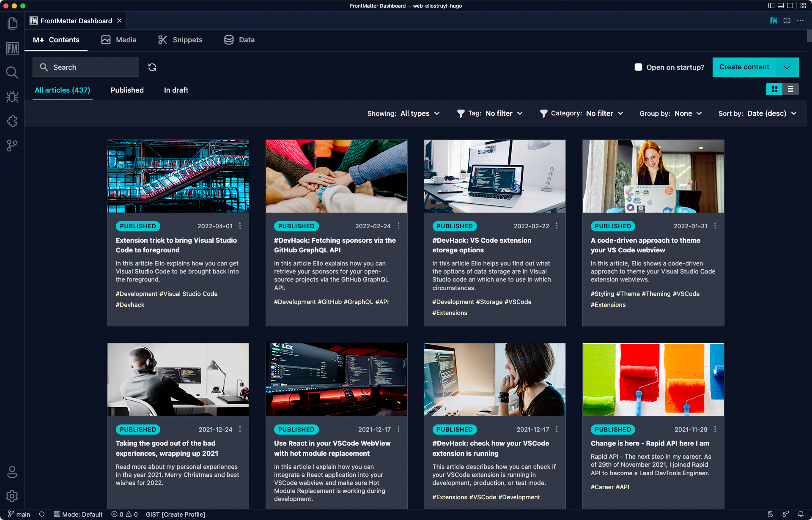Viewport: 812px width, 520px height.
Task: Open the Search view in activity bar
Action: point(12,73)
